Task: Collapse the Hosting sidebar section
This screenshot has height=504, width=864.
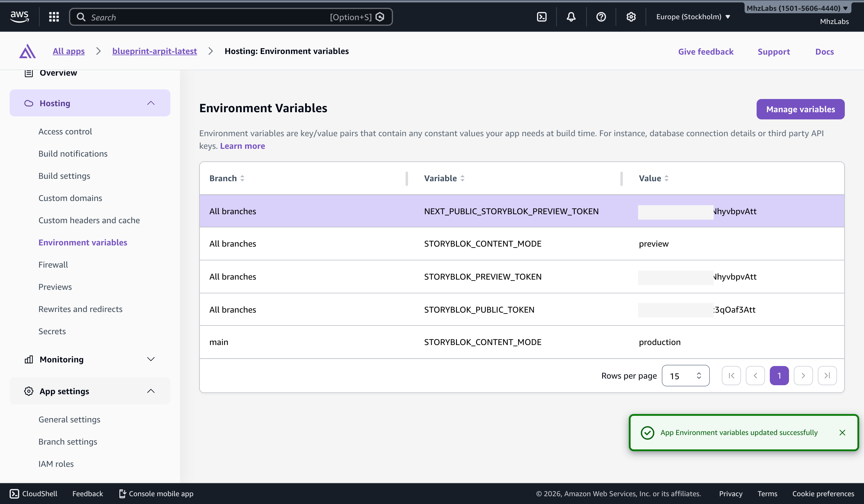Action: (151, 103)
